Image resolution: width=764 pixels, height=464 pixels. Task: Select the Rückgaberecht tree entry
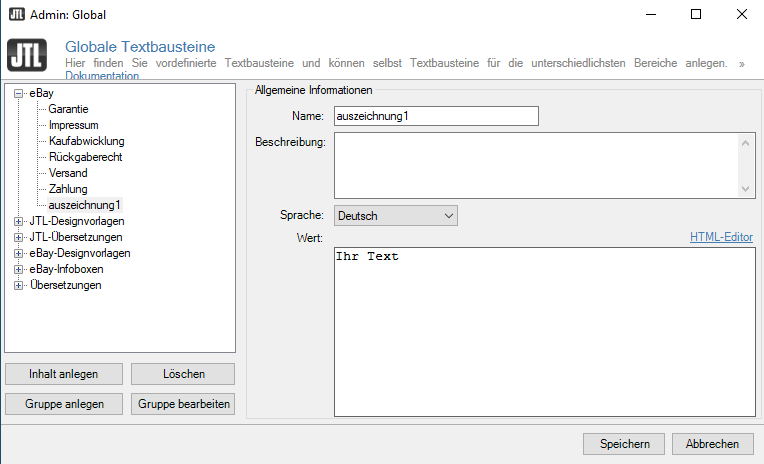pos(85,157)
